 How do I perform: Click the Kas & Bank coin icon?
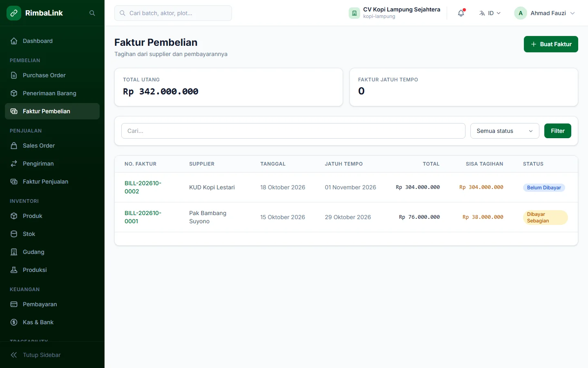pyautogui.click(x=14, y=322)
